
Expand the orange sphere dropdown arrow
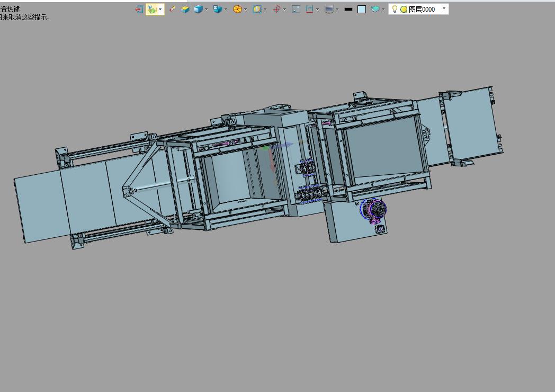pos(245,10)
